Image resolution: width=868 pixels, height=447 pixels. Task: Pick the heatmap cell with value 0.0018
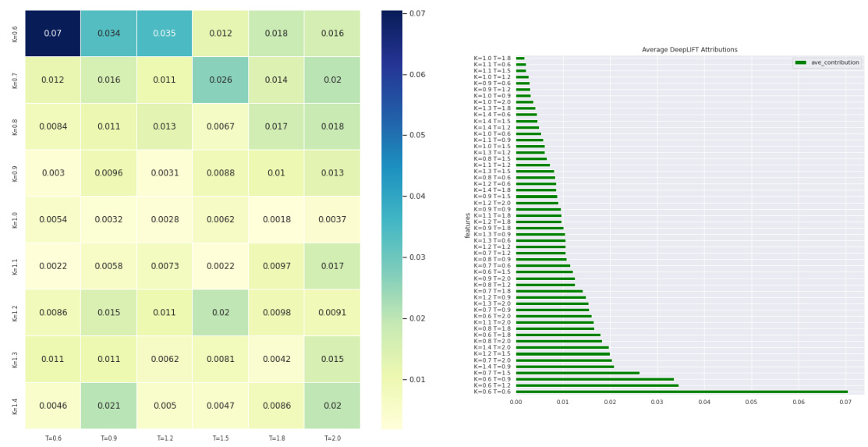(x=276, y=220)
